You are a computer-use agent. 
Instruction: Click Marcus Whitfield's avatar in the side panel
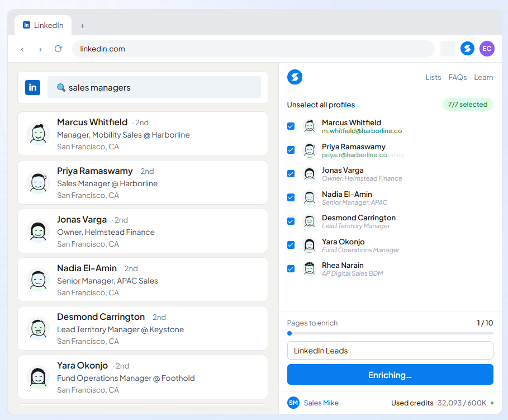(310, 126)
